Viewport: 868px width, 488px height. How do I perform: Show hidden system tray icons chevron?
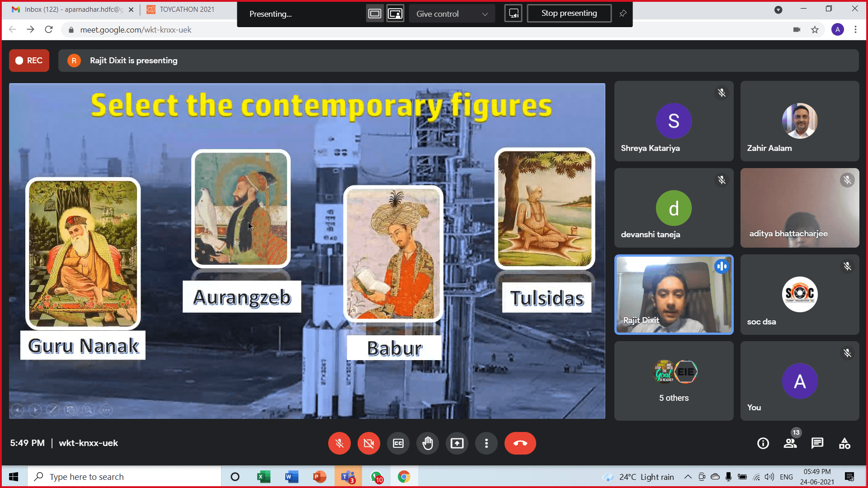click(688, 477)
